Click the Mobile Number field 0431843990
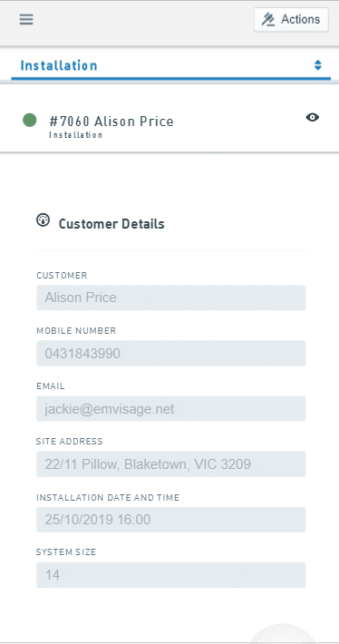 coord(170,353)
